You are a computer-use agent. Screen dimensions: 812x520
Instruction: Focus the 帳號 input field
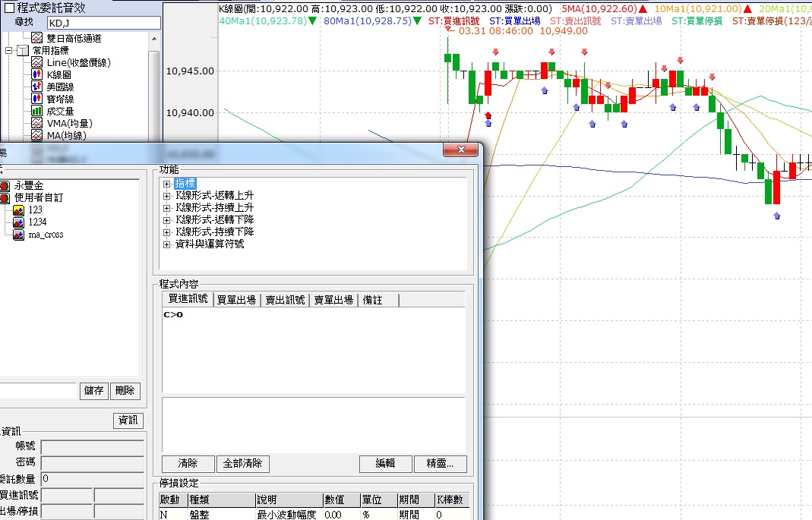coord(92,448)
